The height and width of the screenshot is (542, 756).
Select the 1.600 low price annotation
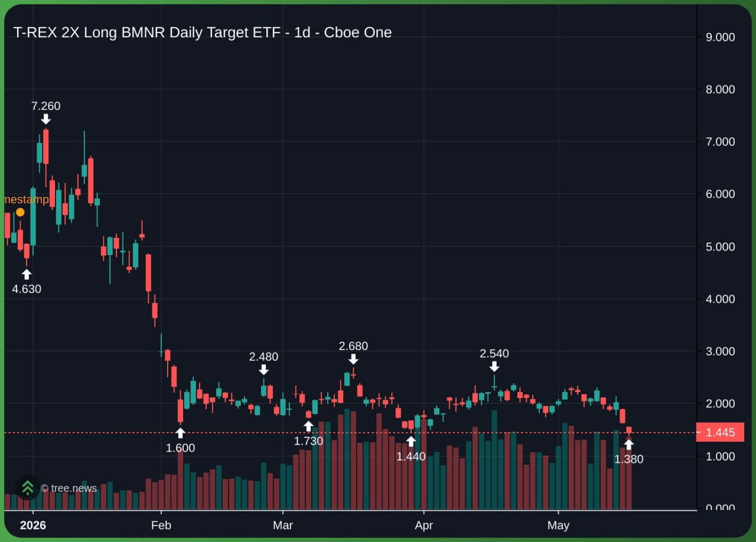pos(180,448)
